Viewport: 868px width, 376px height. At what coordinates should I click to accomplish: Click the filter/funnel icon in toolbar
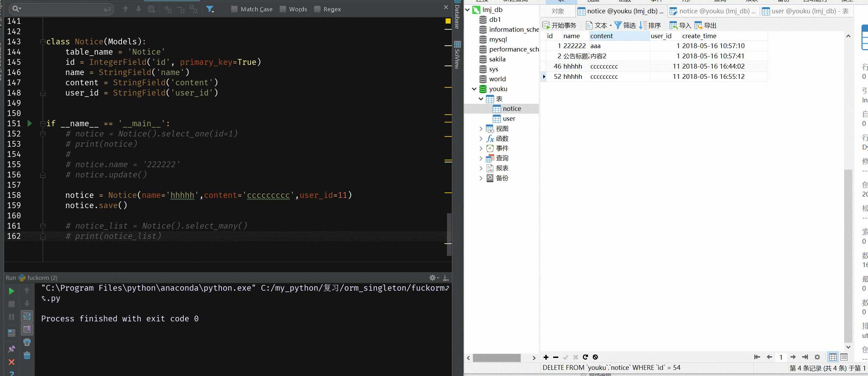[210, 8]
